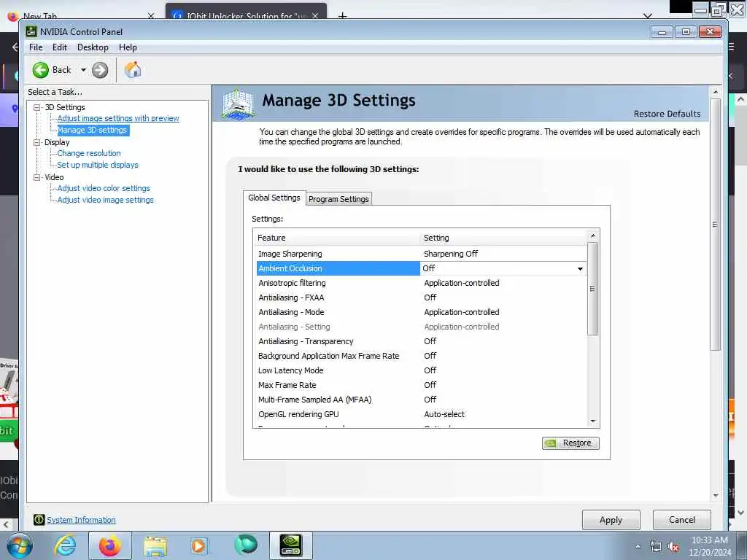Select the Low Latency Mode row

pyautogui.click(x=421, y=370)
